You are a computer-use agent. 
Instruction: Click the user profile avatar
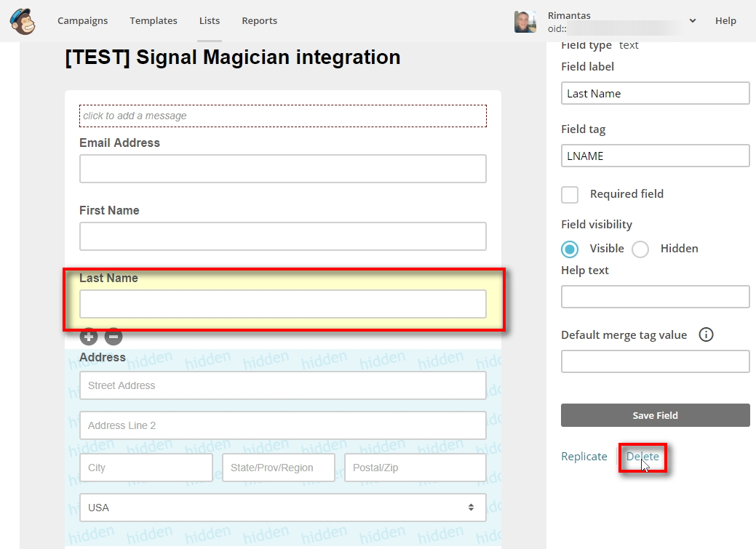point(525,22)
